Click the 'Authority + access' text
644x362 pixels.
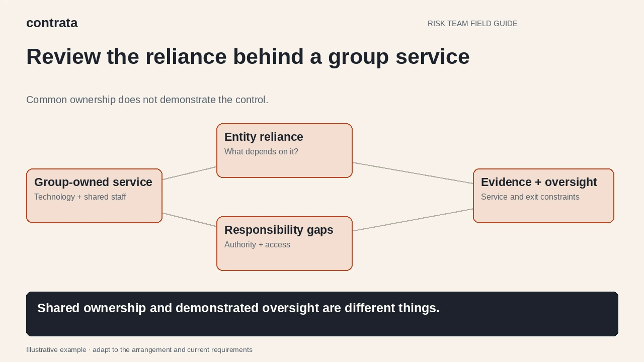pyautogui.click(x=257, y=245)
